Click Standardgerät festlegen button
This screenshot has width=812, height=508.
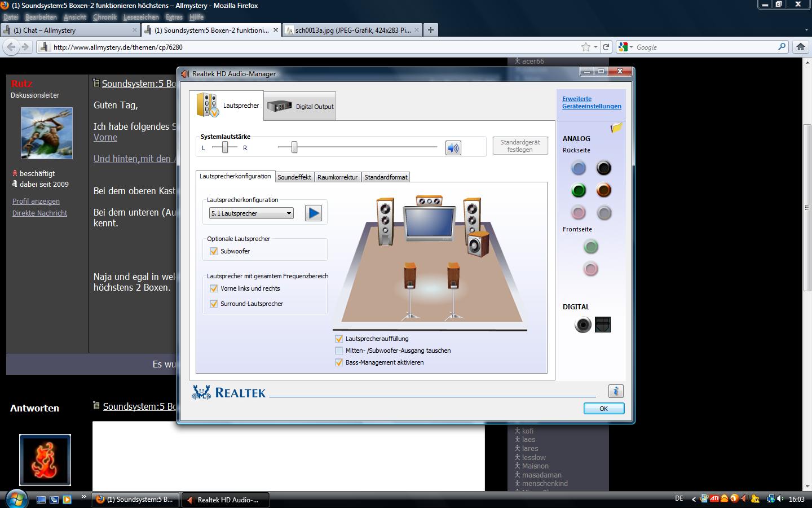(520, 146)
